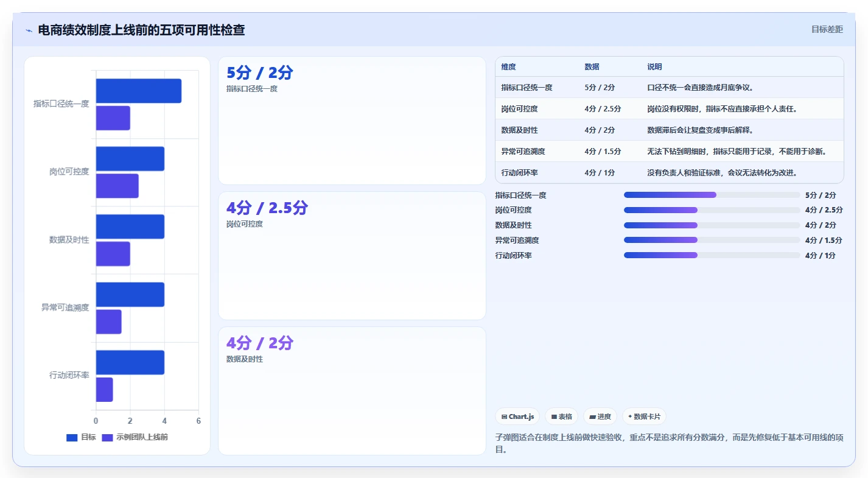
Task: Click the 数据及时性 progress bar
Action: [712, 225]
